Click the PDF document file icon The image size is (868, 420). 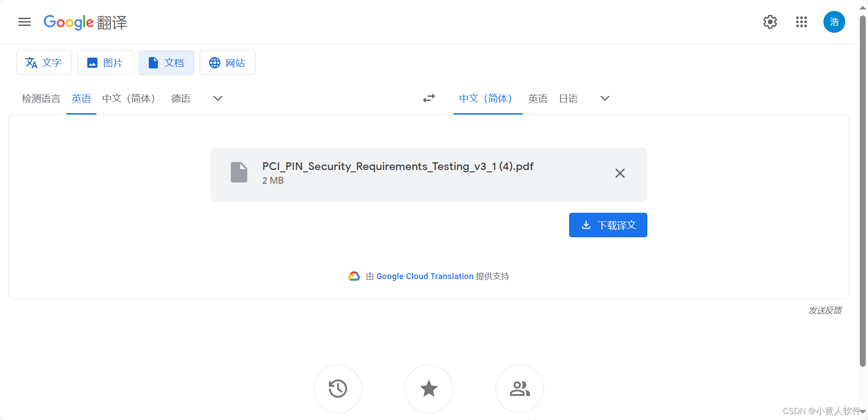(239, 172)
